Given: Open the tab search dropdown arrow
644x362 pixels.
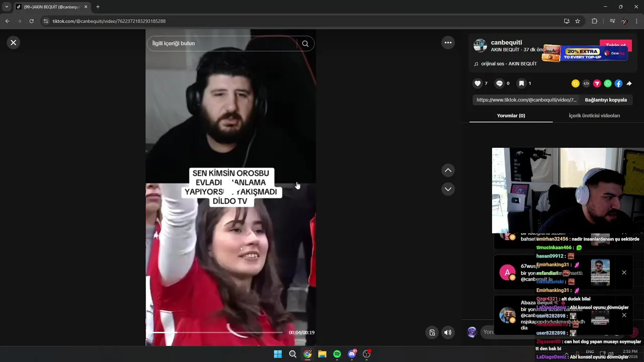Looking at the screenshot, I should click(x=7, y=7).
